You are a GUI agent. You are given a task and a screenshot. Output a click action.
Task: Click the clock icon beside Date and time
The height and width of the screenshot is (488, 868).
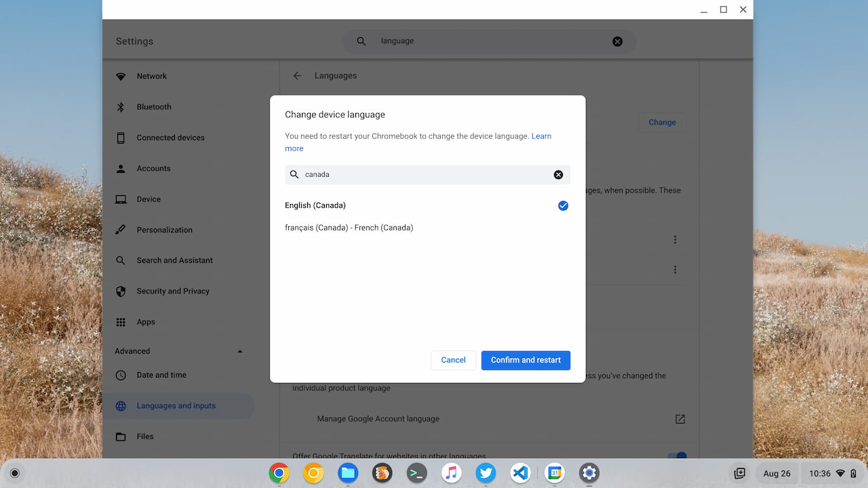click(121, 375)
